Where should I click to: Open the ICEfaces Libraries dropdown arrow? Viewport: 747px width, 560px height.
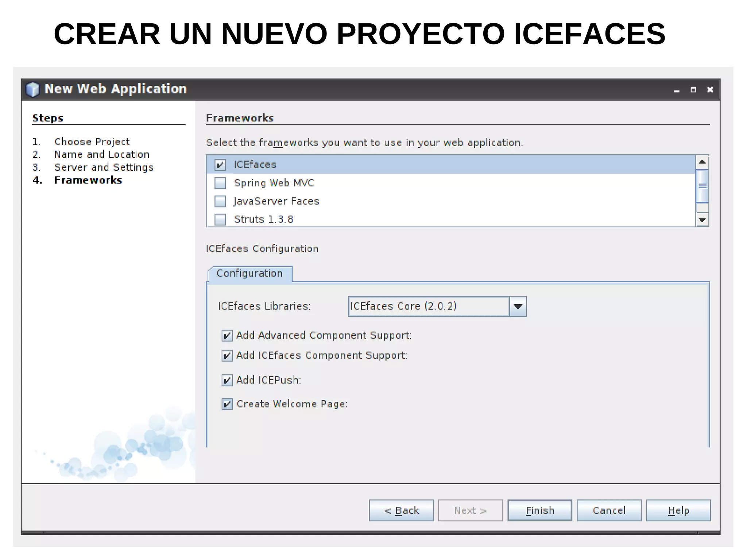pyautogui.click(x=518, y=306)
